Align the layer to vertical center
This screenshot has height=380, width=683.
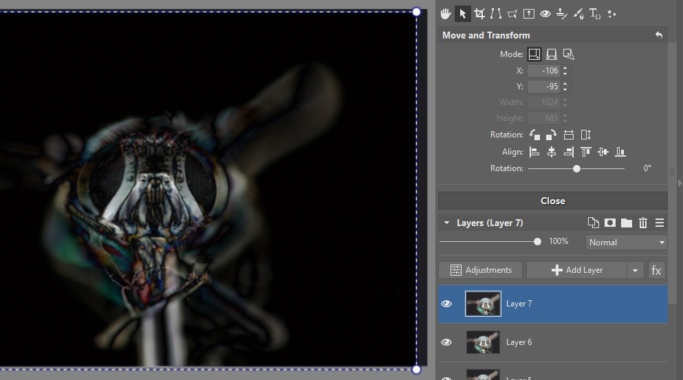(x=603, y=152)
